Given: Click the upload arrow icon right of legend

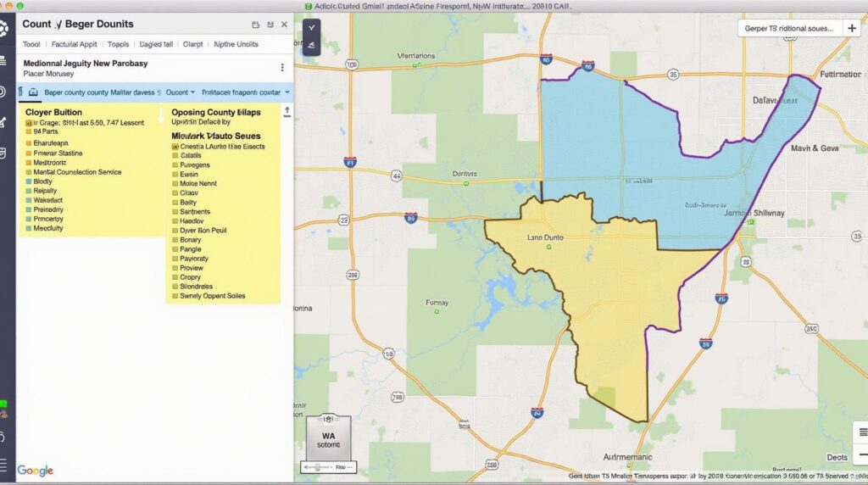Looking at the screenshot, I should (287, 112).
